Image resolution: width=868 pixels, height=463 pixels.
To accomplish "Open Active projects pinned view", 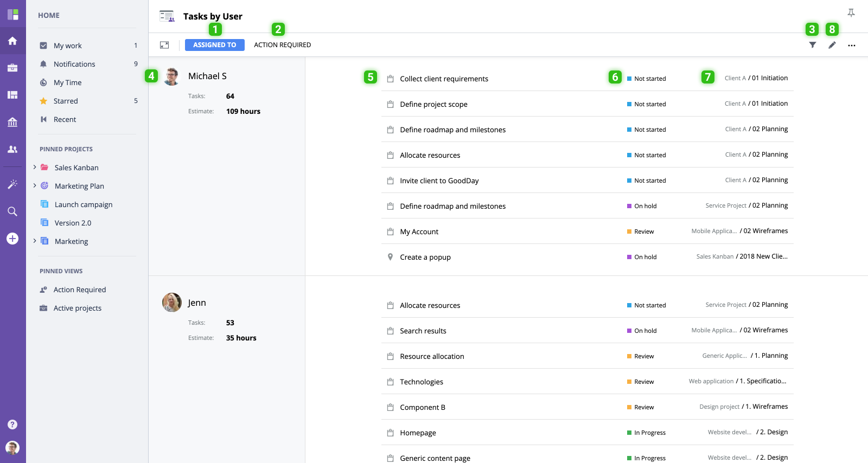I will pyautogui.click(x=77, y=308).
